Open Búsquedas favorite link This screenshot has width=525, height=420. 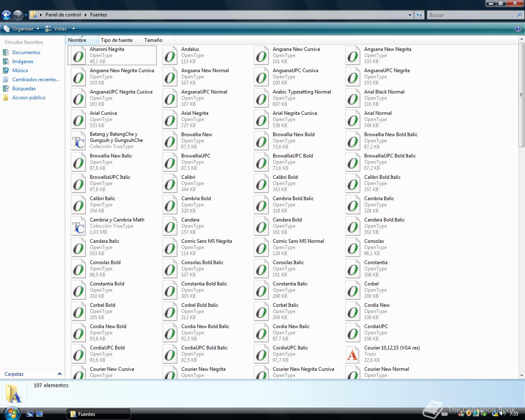point(24,89)
